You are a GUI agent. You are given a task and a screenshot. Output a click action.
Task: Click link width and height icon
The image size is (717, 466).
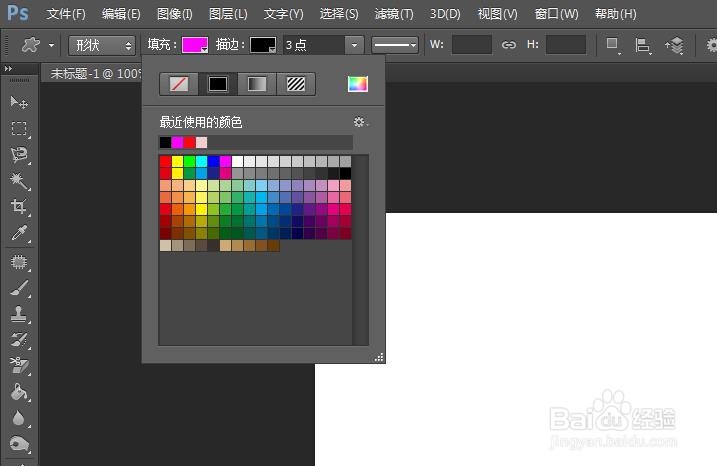click(x=508, y=45)
